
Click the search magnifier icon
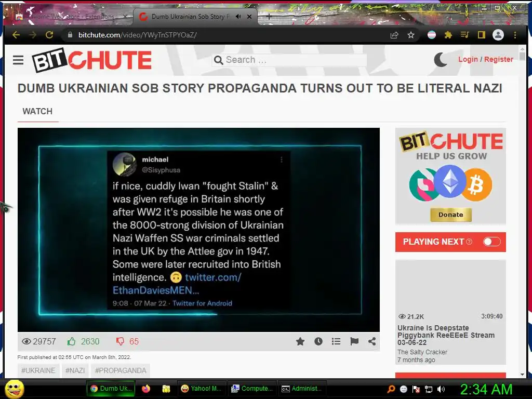click(x=219, y=60)
